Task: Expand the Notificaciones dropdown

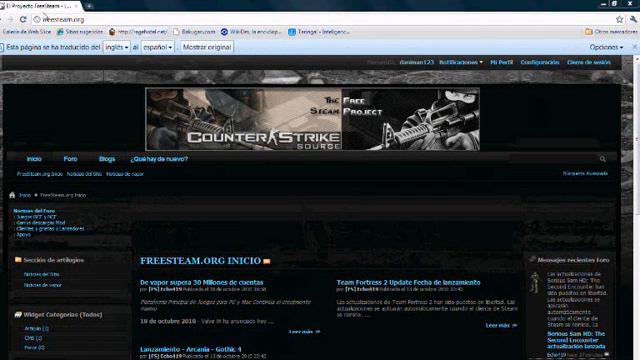Action: pos(461,62)
